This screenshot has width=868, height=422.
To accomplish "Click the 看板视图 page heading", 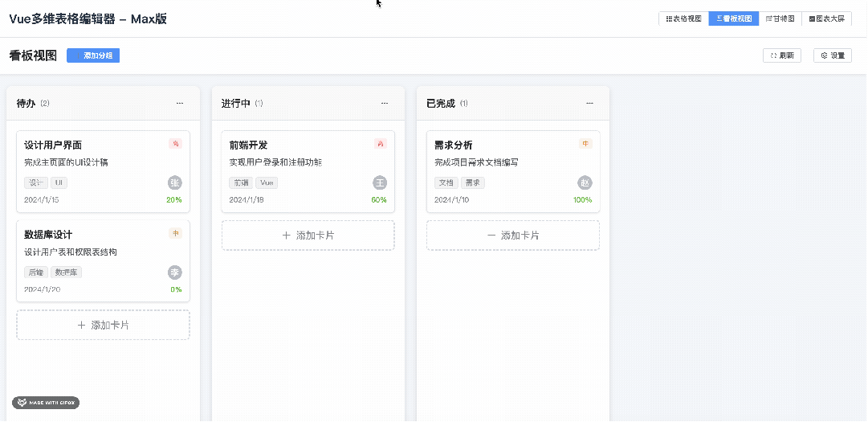I will pos(33,56).
